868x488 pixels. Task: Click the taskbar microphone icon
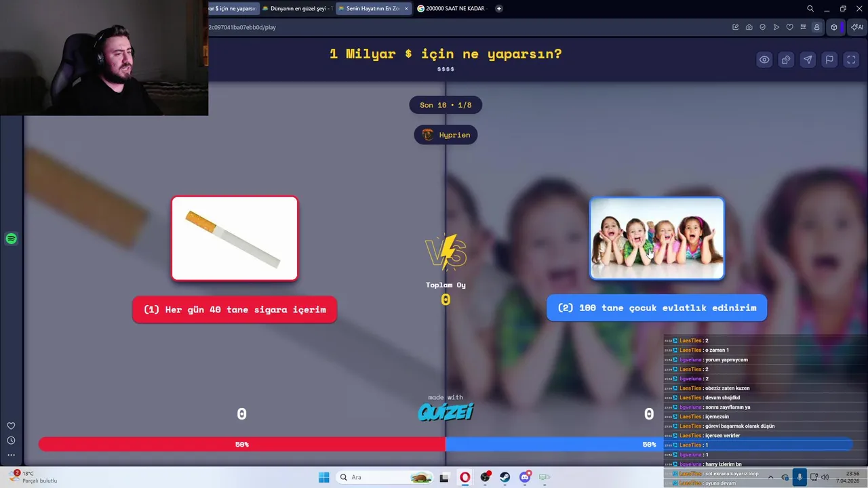(x=800, y=477)
